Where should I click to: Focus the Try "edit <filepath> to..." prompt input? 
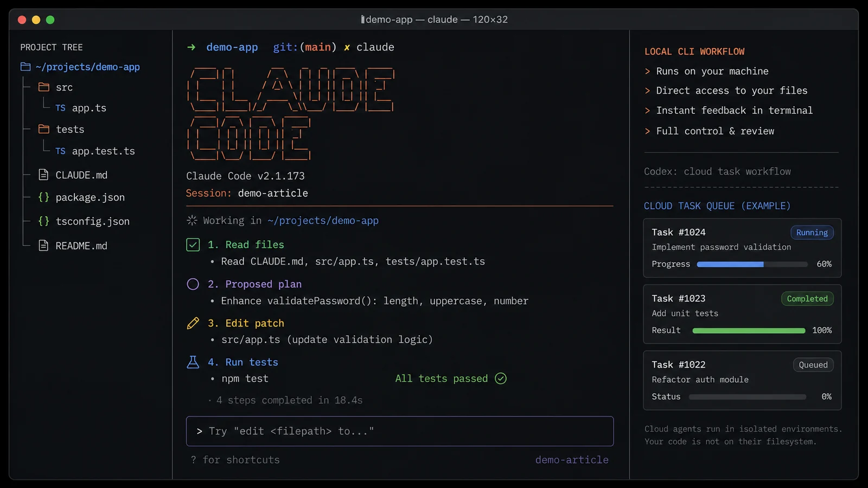[400, 431]
